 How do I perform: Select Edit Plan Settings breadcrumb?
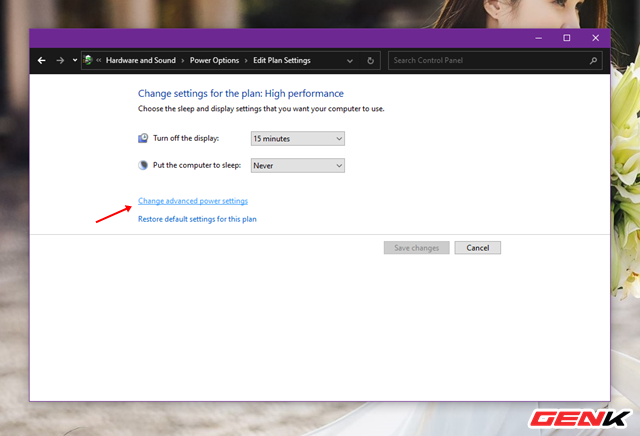(x=280, y=61)
